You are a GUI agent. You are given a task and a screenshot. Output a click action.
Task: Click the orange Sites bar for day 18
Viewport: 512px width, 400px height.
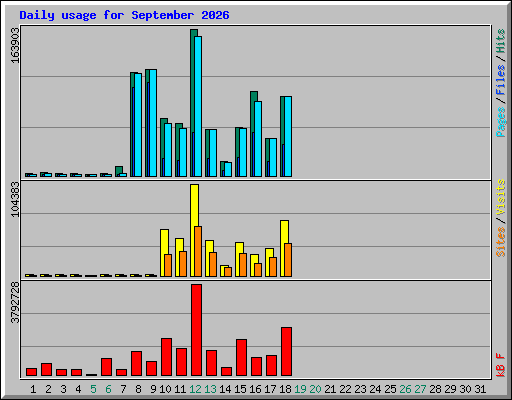point(288,260)
